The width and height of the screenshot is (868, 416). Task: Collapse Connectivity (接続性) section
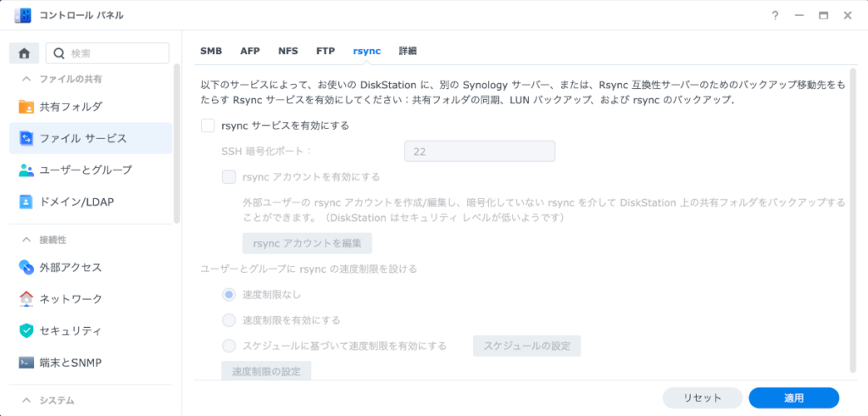point(26,240)
